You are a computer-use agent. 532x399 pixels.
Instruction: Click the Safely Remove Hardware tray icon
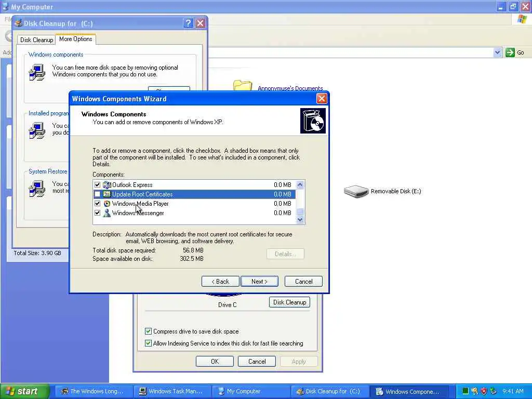494,391
